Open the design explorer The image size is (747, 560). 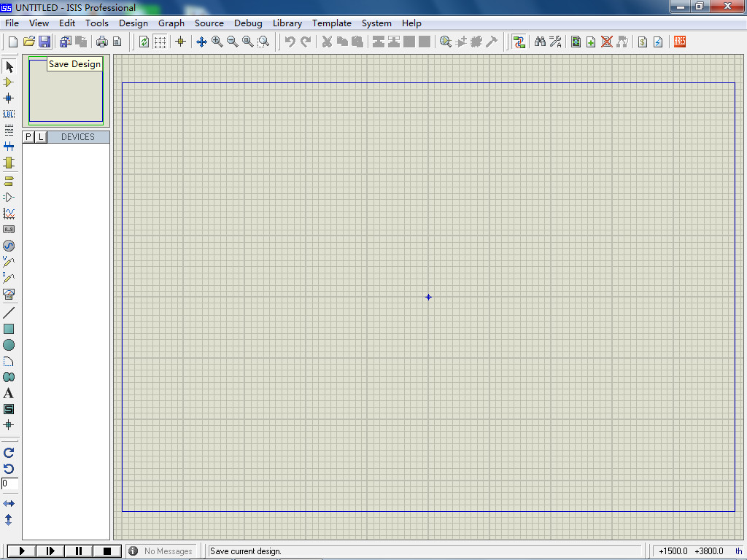(576, 42)
